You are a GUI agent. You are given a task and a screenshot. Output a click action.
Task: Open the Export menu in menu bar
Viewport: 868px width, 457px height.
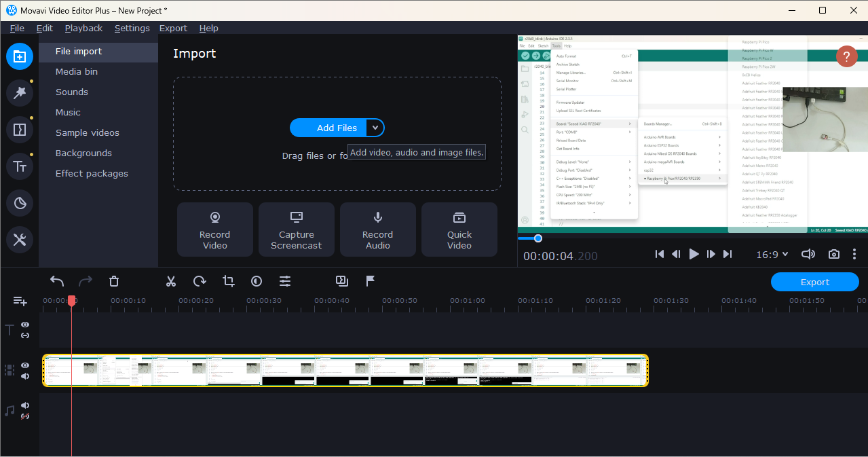[173, 28]
